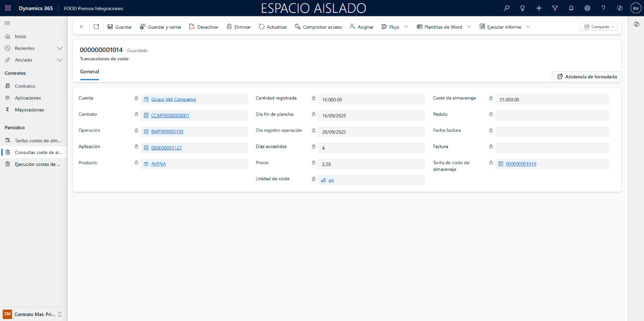644x321 pixels.
Task: Click the advanced filter funnel icon
Action: click(555, 8)
